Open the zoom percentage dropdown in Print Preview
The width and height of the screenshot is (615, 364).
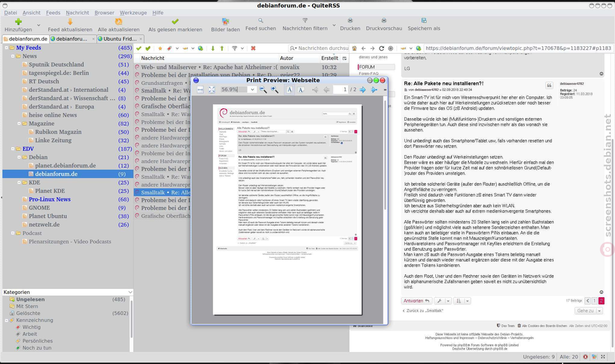(252, 90)
